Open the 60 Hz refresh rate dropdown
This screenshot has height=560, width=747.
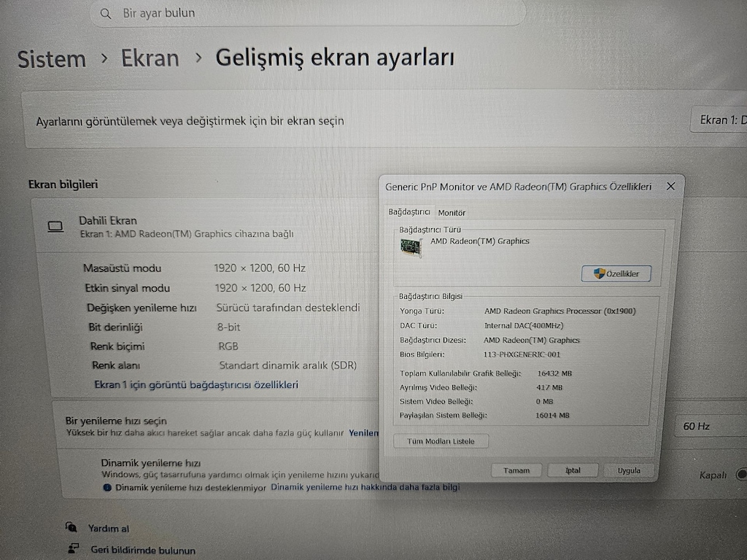tap(712, 426)
